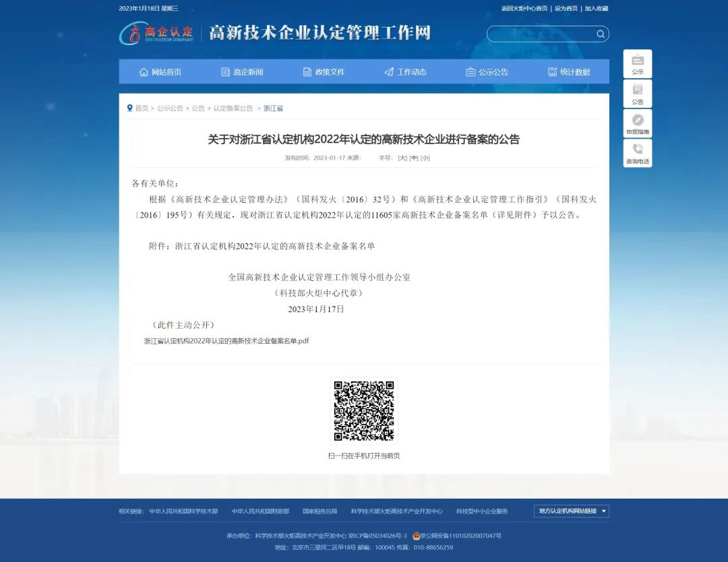728x562 pixels.
Task: Click the 咨询电话 phone icon
Action: point(638,147)
